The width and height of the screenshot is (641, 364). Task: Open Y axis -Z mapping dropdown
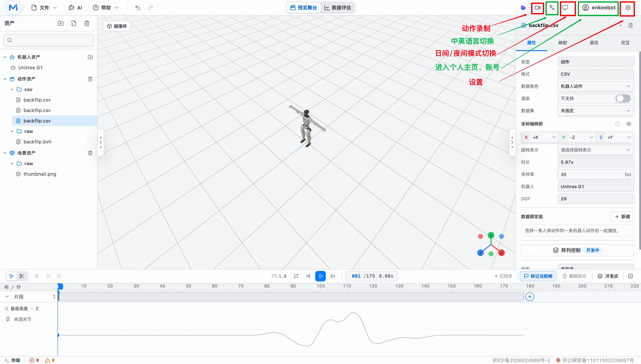[578, 137]
